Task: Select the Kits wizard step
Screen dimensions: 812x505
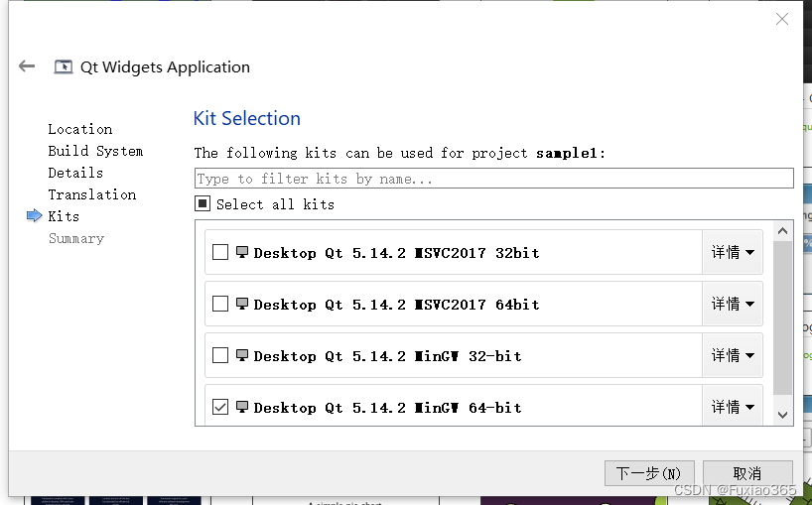Action: pos(64,216)
